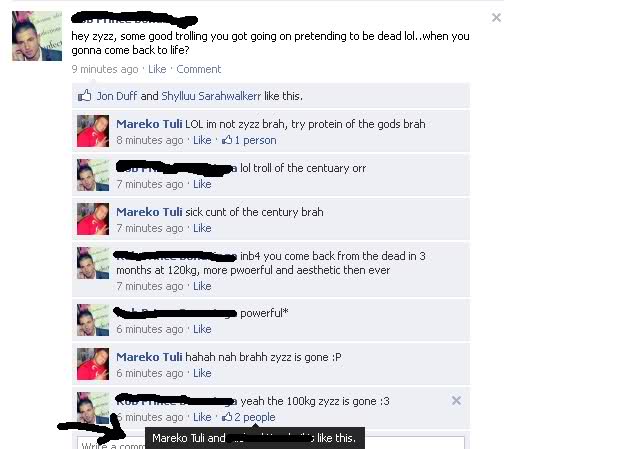Open the post author's large profile picture

[x=37, y=36]
